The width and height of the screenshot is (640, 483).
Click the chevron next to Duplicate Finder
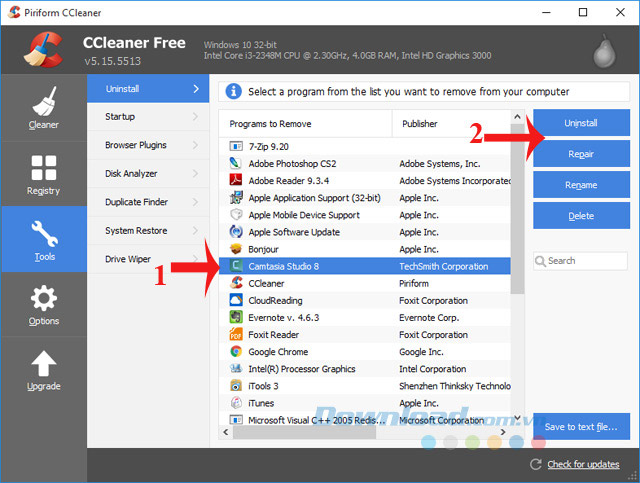point(196,202)
